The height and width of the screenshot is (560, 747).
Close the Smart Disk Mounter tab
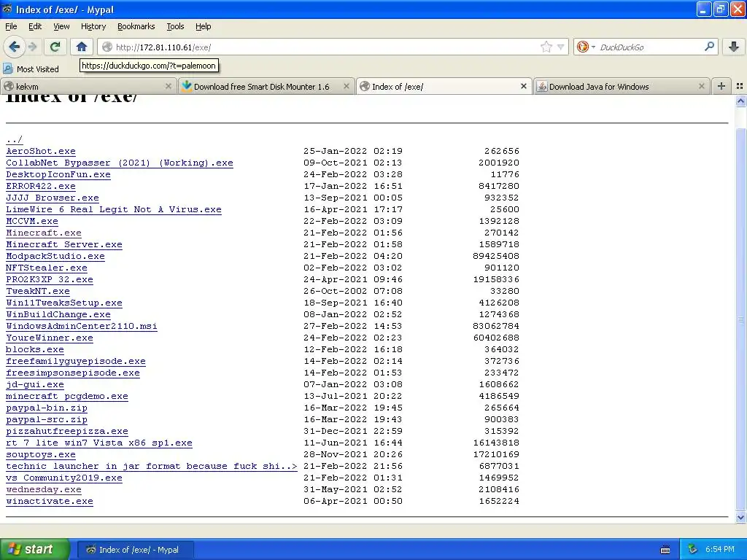point(347,86)
